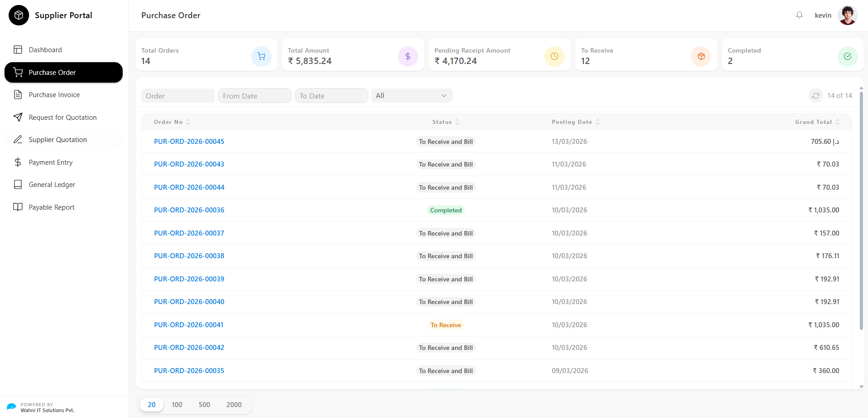Image resolution: width=868 pixels, height=418 pixels.
Task: Click the Request for Quotation send icon
Action: (18, 118)
